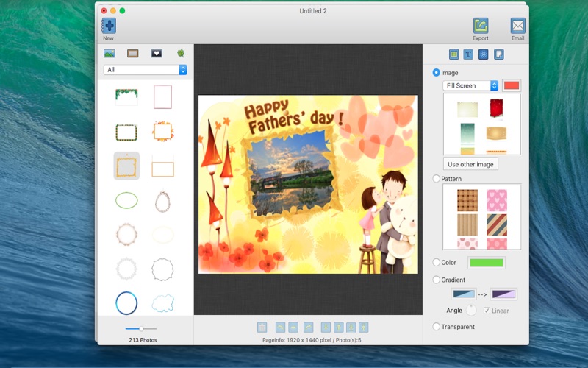Screen dimensions: 588x368
Task: Click the Use other image button
Action: click(x=470, y=164)
